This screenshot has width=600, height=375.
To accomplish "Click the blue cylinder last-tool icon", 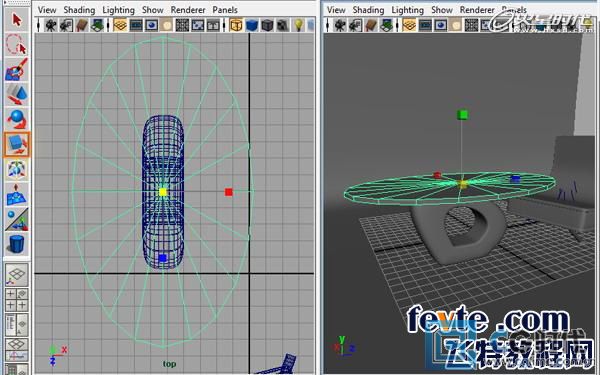I will pos(17,244).
